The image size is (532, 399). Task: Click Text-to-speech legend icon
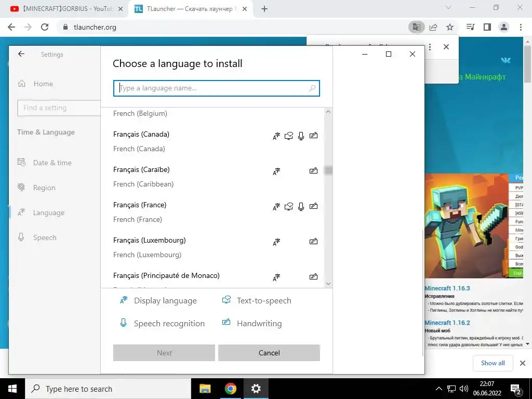[x=227, y=300]
